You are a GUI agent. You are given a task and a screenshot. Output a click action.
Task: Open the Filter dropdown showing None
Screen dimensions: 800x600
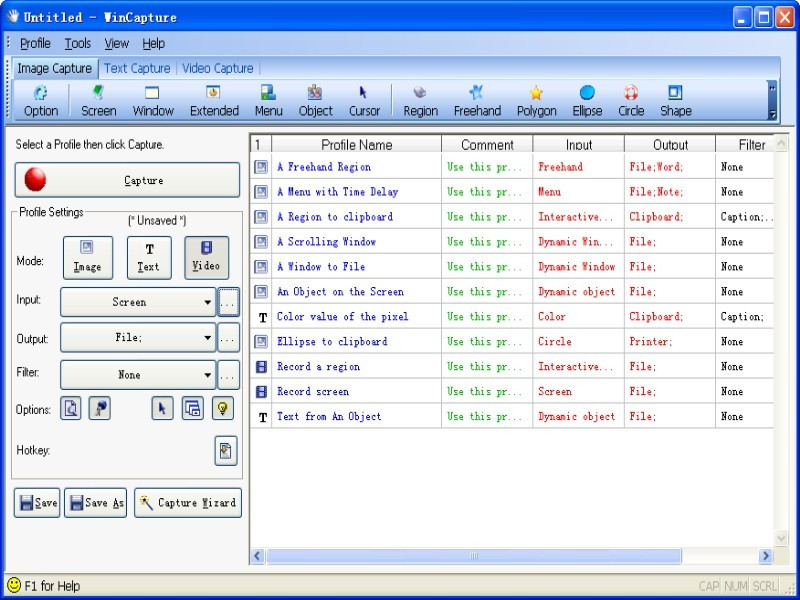pyautogui.click(x=138, y=375)
